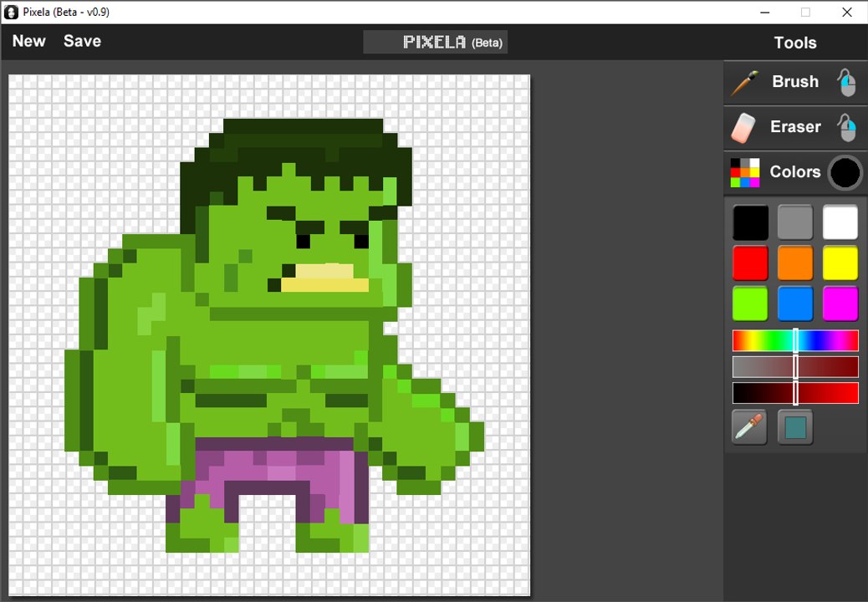Pick the lime green color swatch
Screen dimensions: 868x602
[x=751, y=304]
